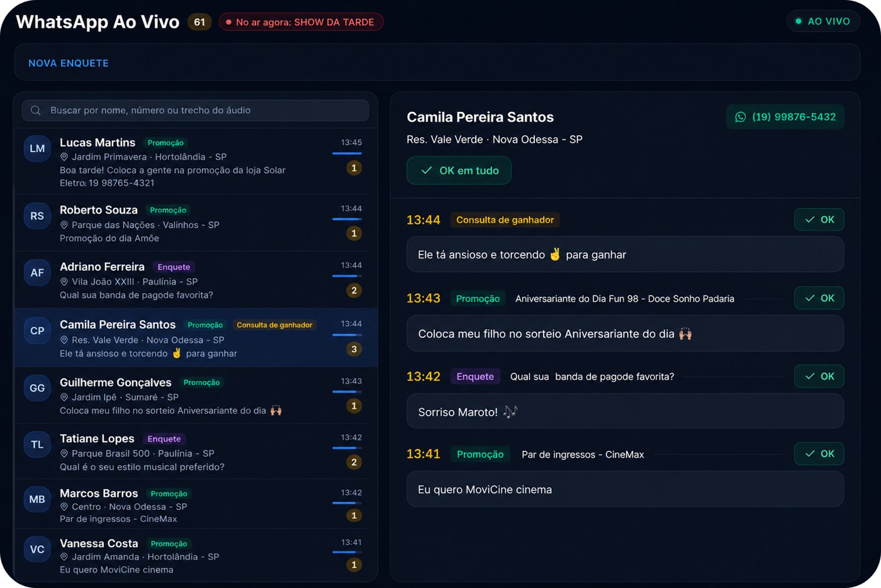Open the Marcos Barros conversation
Image resolution: width=881 pixels, height=588 pixels.
(196, 504)
